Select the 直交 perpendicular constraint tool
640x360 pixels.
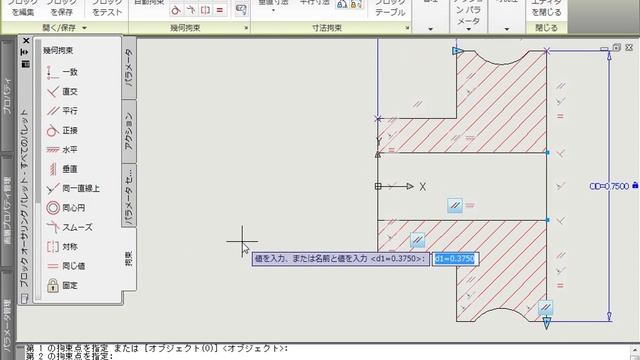click(62, 91)
